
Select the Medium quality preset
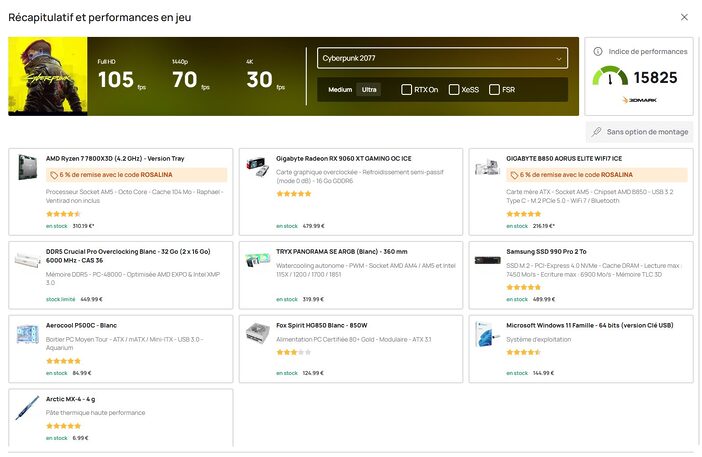point(340,90)
